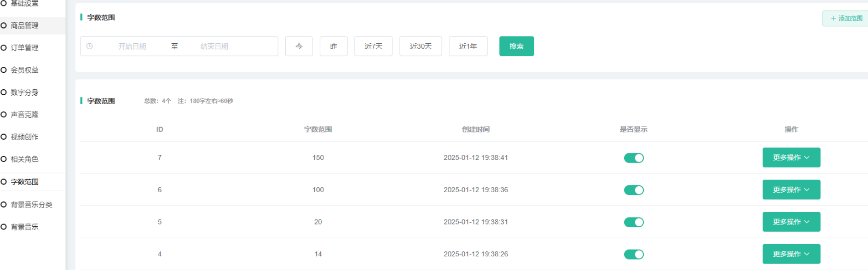Disable display switch for ID 6 row

pyautogui.click(x=633, y=190)
